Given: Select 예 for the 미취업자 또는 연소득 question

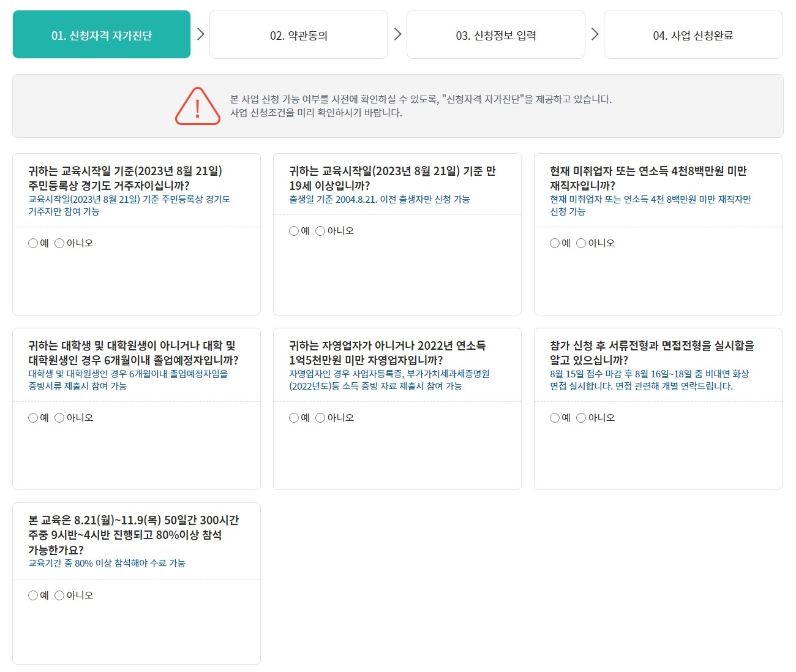Looking at the screenshot, I should pos(554,243).
